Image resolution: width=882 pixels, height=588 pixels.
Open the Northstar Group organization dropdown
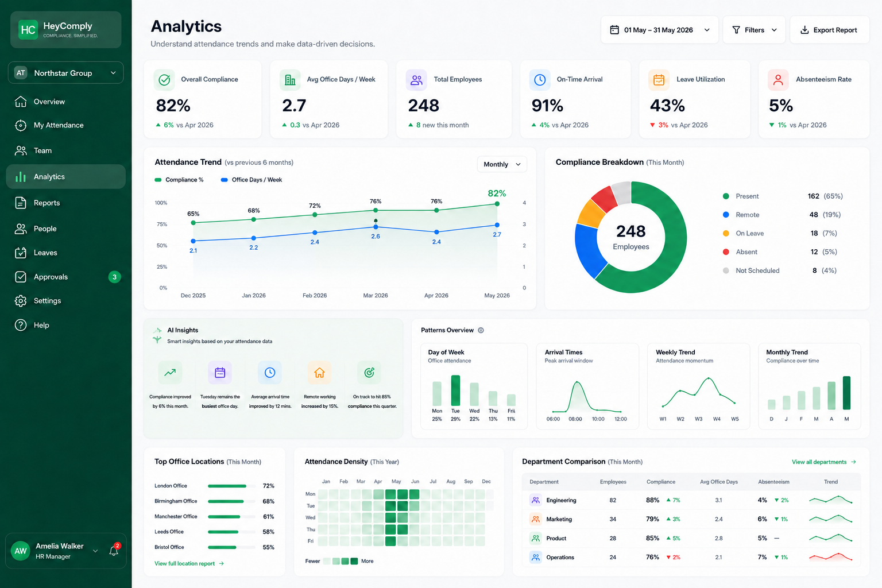point(66,73)
